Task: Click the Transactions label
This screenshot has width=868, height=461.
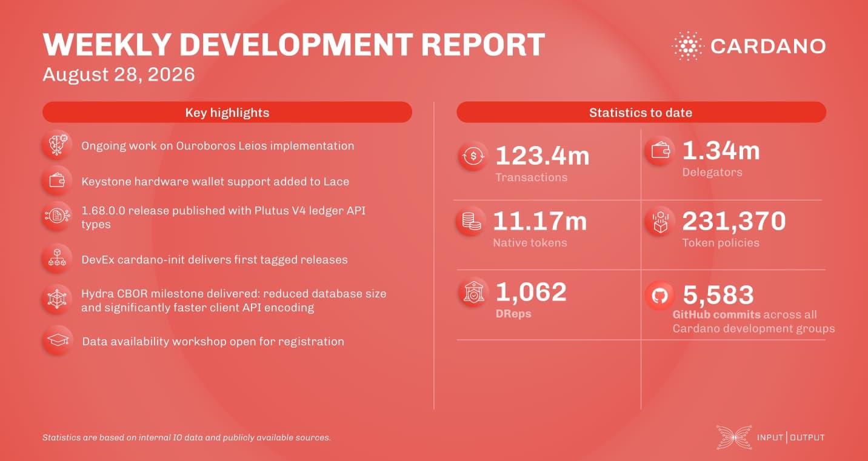Action: tap(532, 177)
